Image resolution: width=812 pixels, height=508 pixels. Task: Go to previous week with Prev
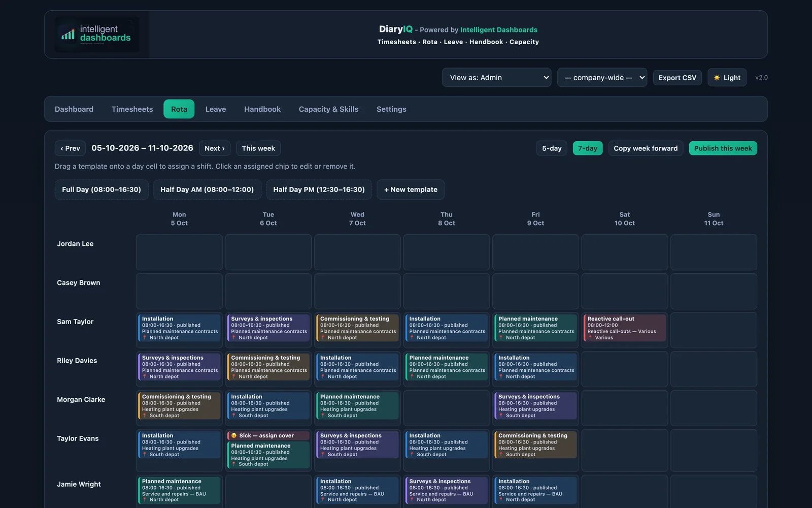tap(70, 148)
